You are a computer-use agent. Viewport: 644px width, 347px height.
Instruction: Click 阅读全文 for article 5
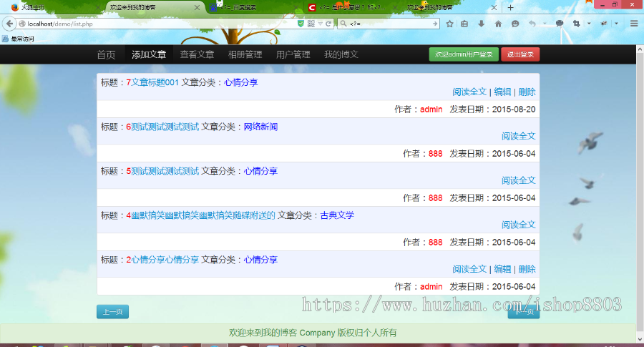[x=519, y=180]
